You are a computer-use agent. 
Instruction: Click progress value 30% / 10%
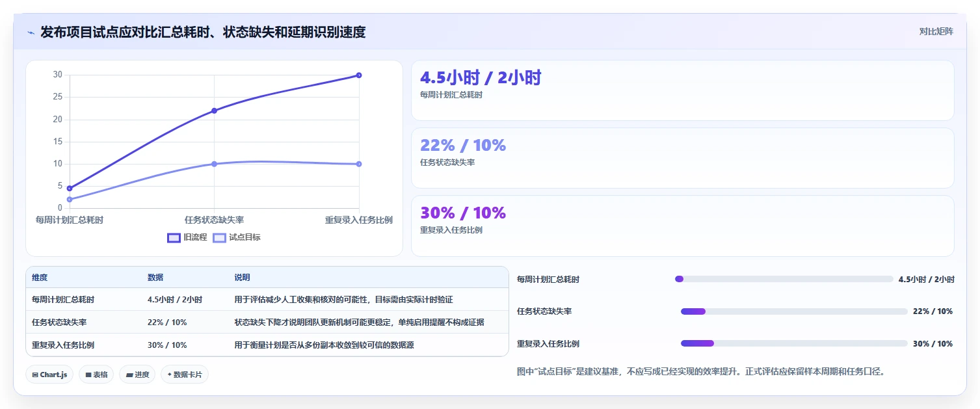coord(933,344)
